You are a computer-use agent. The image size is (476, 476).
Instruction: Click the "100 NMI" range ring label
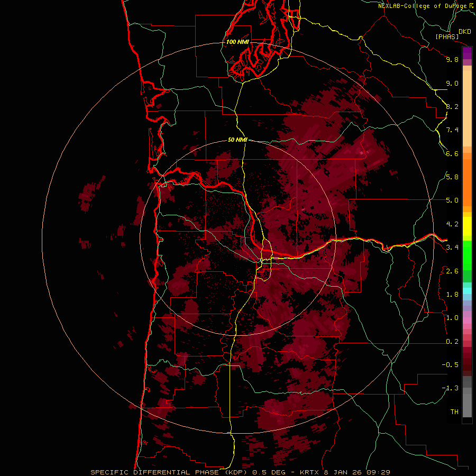coord(237,42)
